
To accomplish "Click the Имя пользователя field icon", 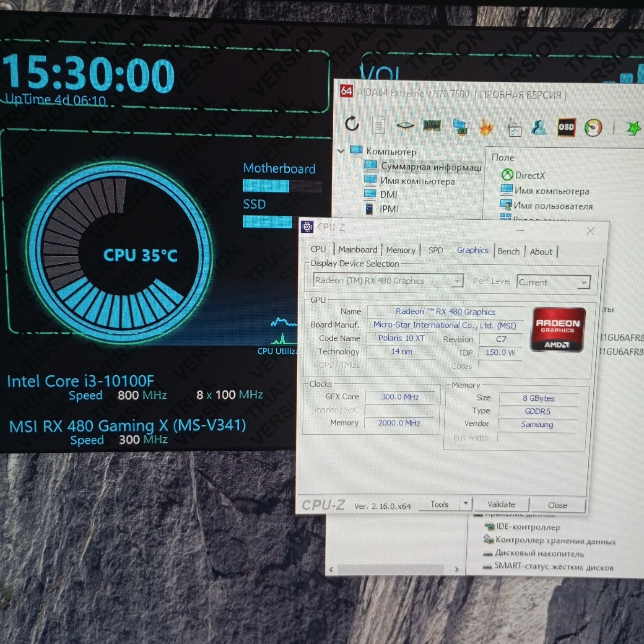I will pyautogui.click(x=506, y=205).
